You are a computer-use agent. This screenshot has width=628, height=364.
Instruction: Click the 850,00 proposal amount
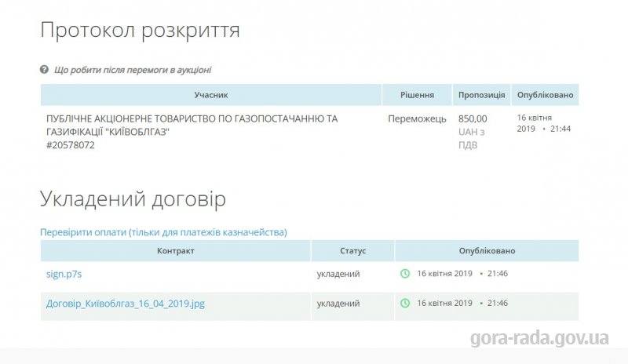coord(473,119)
